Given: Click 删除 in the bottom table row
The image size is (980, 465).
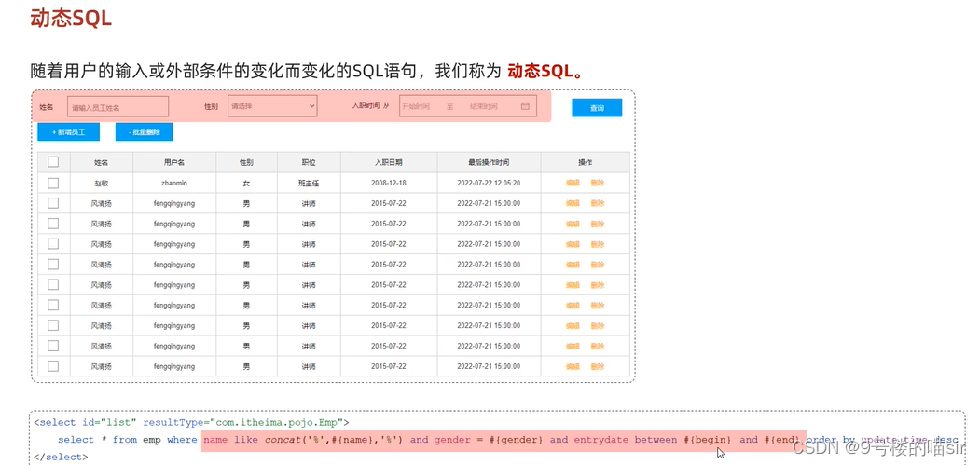Looking at the screenshot, I should point(598,366).
